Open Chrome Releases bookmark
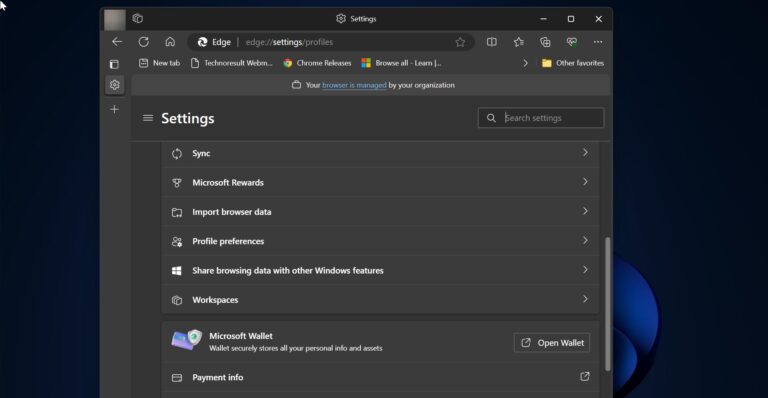Viewport: 768px width, 398px height. [317, 63]
